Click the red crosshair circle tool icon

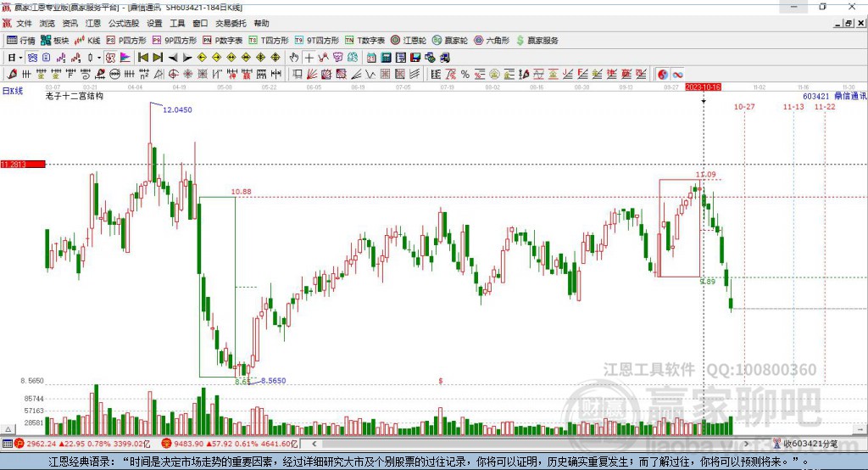[173, 75]
